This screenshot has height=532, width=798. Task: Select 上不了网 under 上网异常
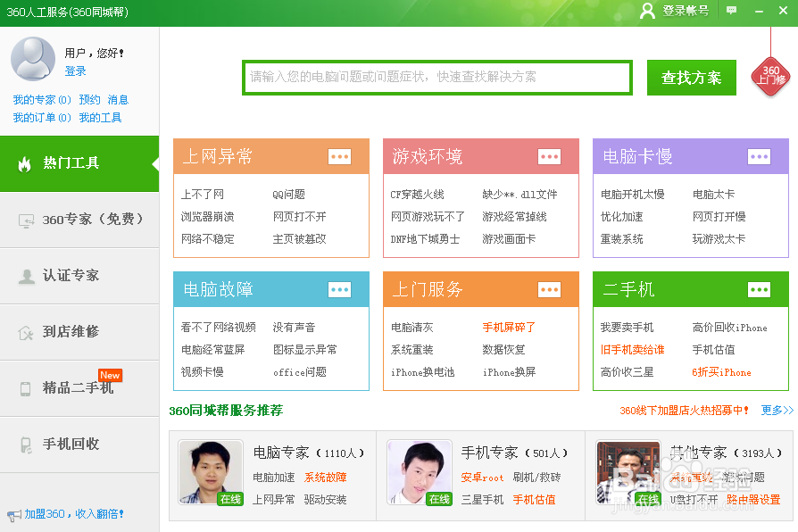click(x=203, y=195)
